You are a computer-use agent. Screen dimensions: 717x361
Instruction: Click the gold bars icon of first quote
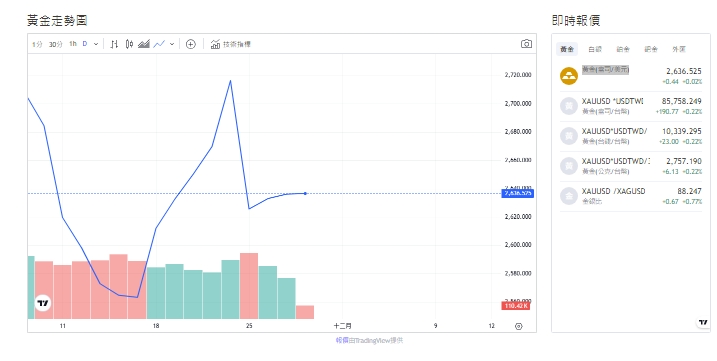pyautogui.click(x=569, y=76)
